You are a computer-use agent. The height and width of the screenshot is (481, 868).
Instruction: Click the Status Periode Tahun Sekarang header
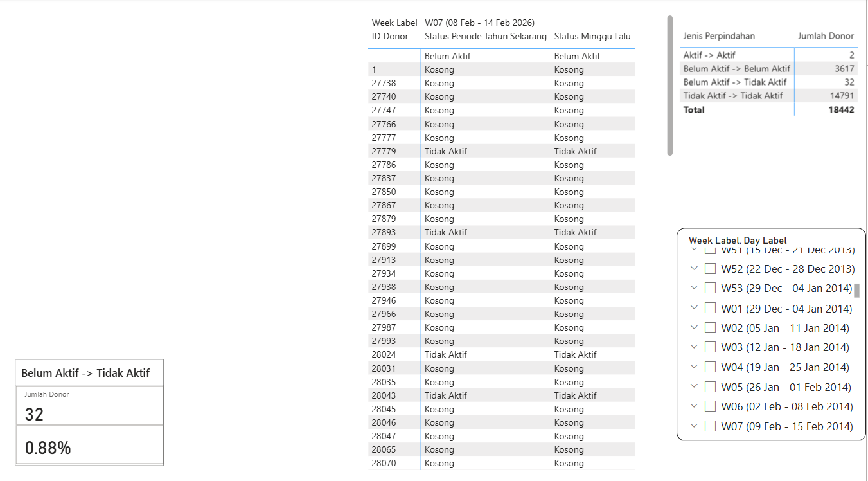point(486,36)
